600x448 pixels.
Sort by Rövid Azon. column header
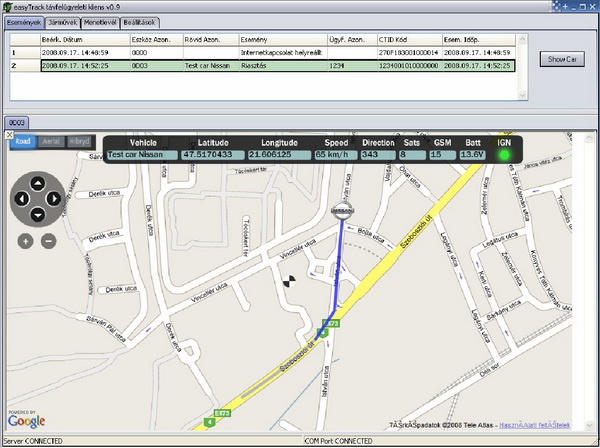(x=211, y=40)
